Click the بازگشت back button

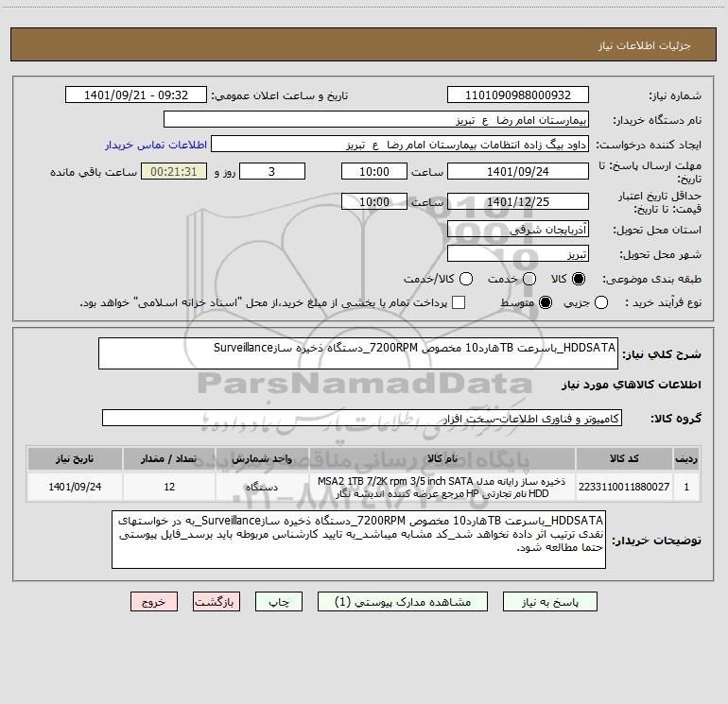tap(217, 601)
